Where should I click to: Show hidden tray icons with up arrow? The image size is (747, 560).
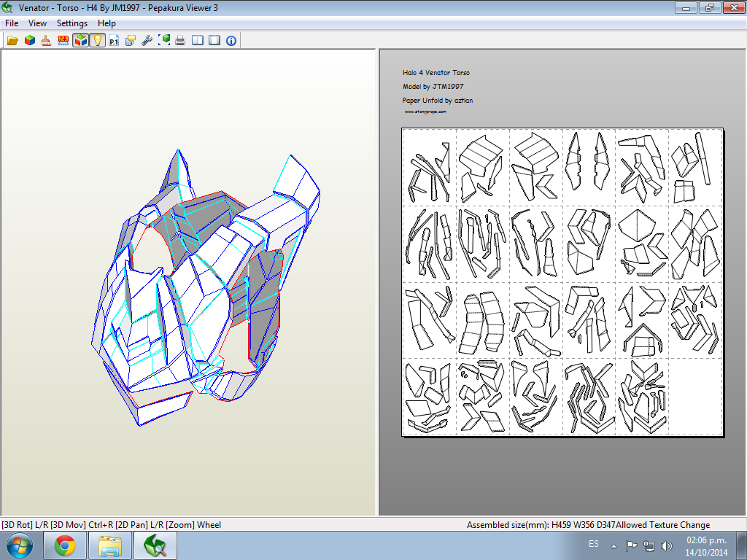614,546
